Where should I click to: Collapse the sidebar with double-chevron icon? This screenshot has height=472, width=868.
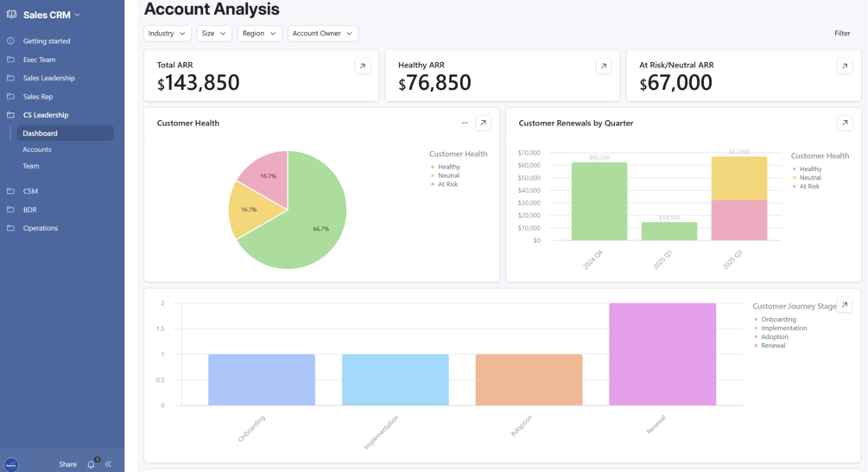click(x=108, y=464)
